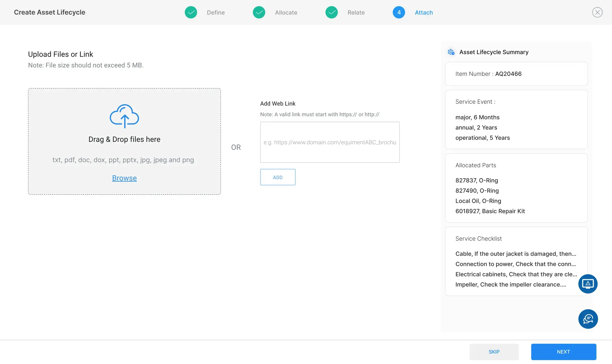Viewport: 612px width, 364px height.
Task: Click the Item Number AQ20466 text
Action: tap(488, 74)
